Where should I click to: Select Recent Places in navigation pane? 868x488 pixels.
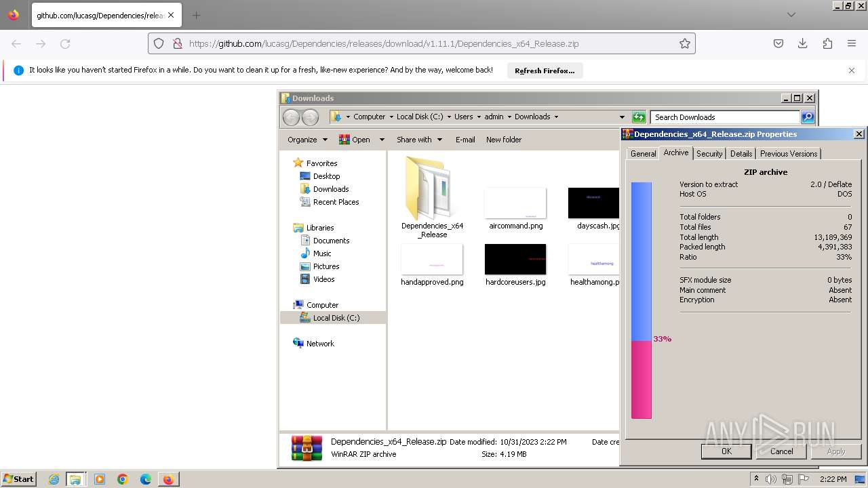point(336,202)
